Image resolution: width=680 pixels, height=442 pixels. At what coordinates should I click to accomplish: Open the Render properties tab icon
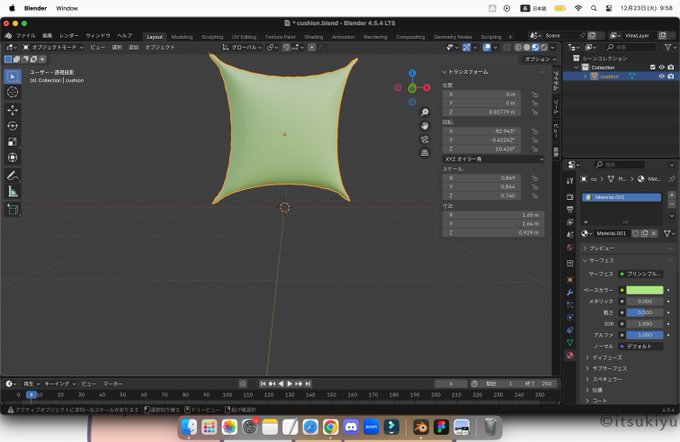click(570, 197)
